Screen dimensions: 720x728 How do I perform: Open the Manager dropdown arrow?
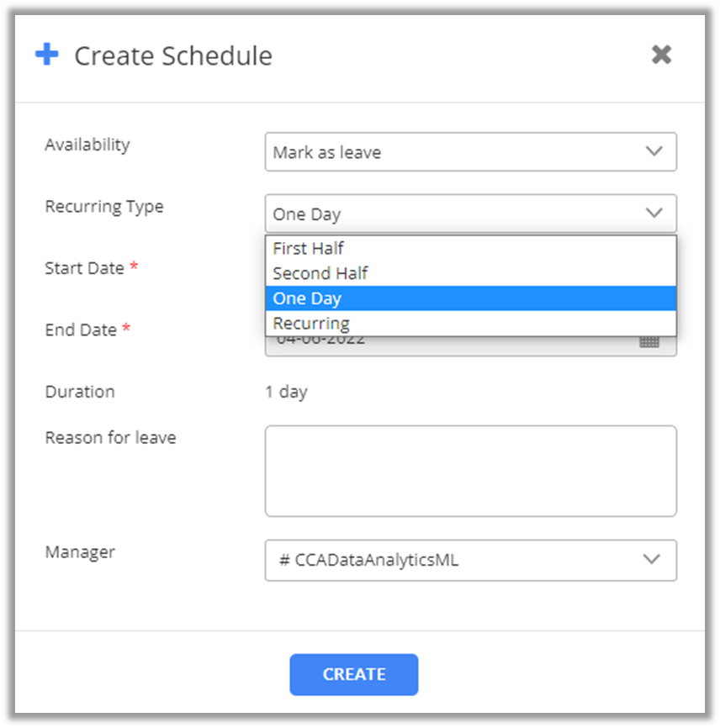[x=651, y=560]
